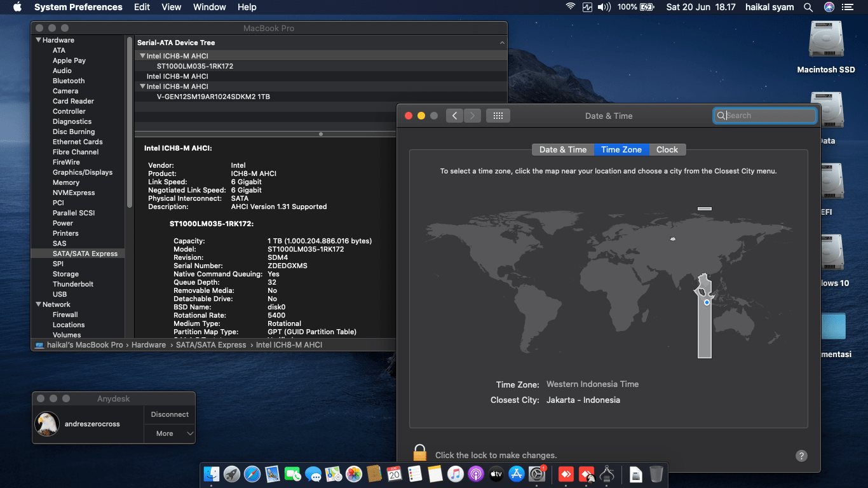Launch Safari from the dock

tap(252, 474)
